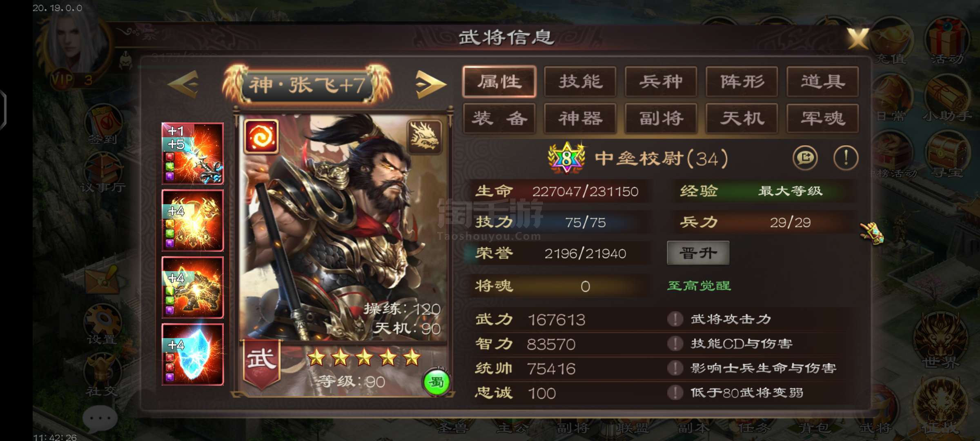This screenshot has height=441, width=980.
Task: Close the 武将信息 panel
Action: pyautogui.click(x=857, y=39)
